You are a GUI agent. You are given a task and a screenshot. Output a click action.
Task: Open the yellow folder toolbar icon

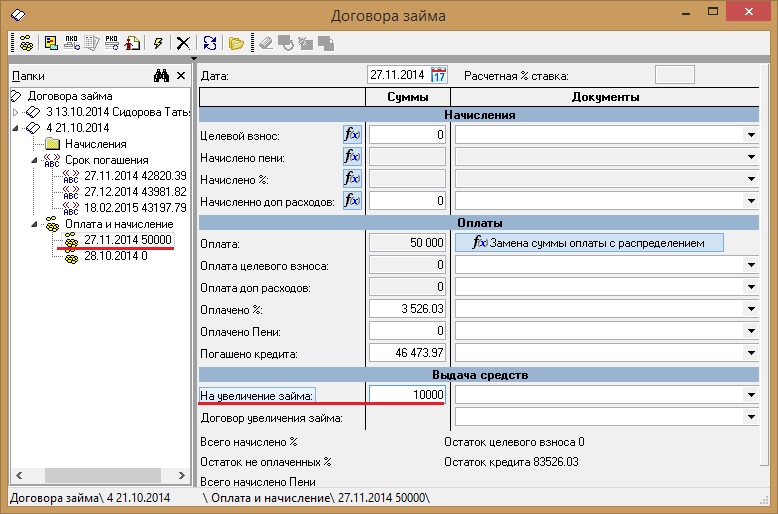coord(236,43)
